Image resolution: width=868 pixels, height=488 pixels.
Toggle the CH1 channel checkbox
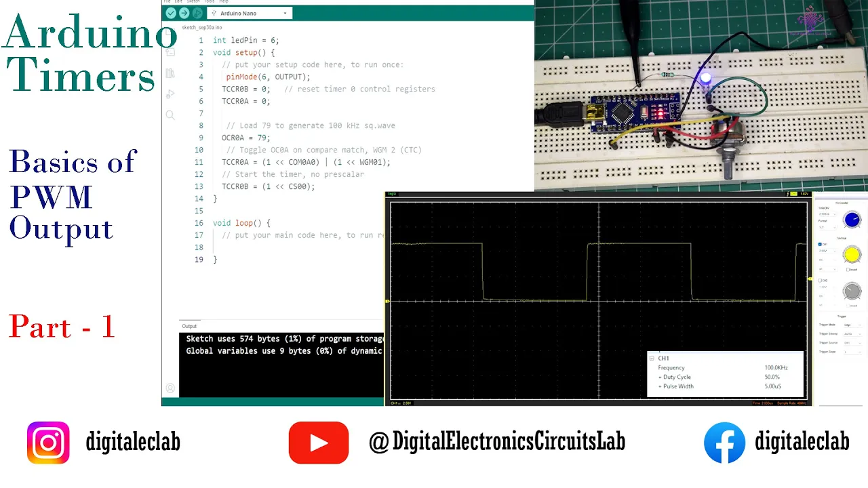820,244
